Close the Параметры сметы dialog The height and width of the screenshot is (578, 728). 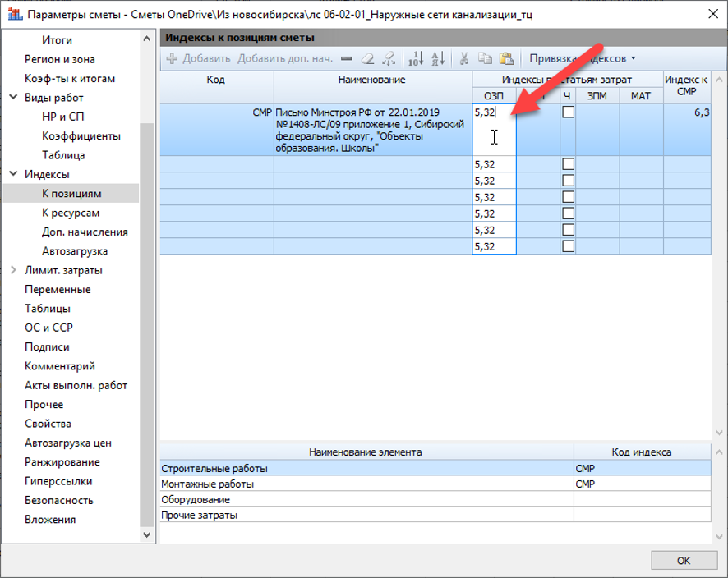713,14
